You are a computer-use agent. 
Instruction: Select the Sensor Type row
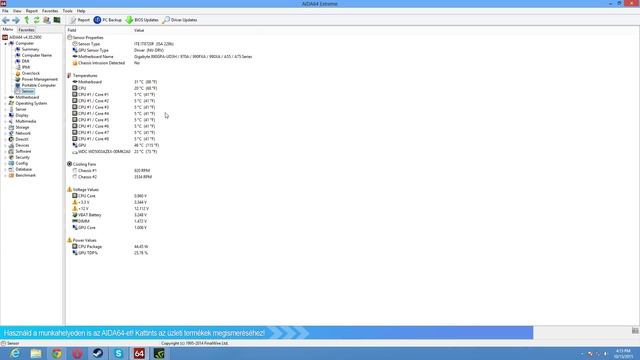(123, 44)
